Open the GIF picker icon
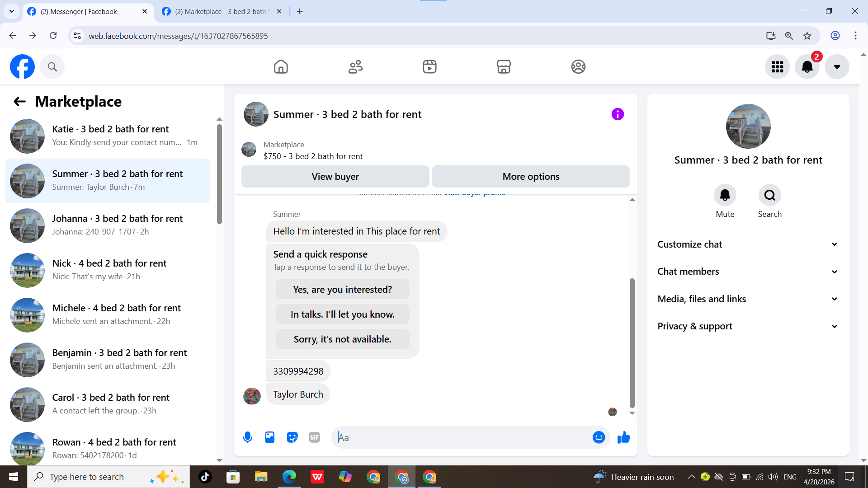 (x=315, y=437)
